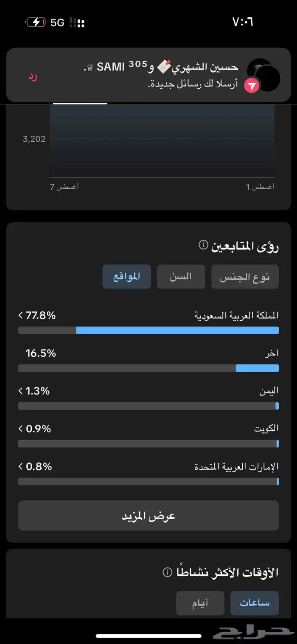Switch to the المواقع locations tab
Viewport: 297px width, 644px height.
126,277
